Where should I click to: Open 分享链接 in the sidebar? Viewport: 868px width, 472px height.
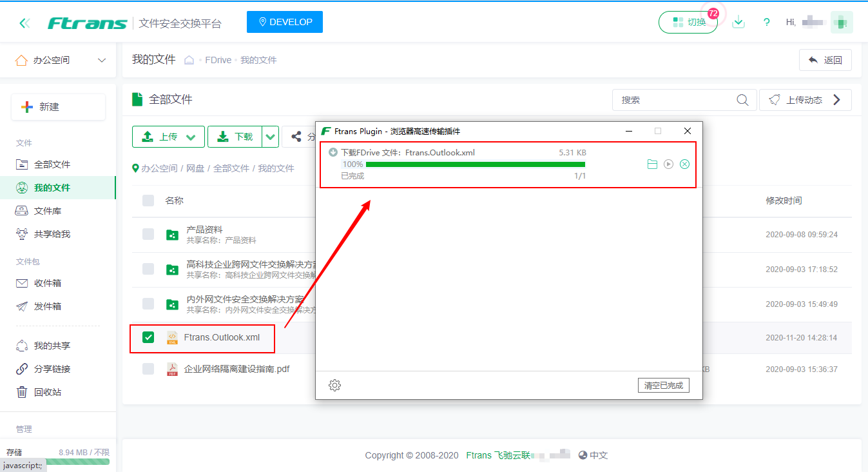point(52,369)
